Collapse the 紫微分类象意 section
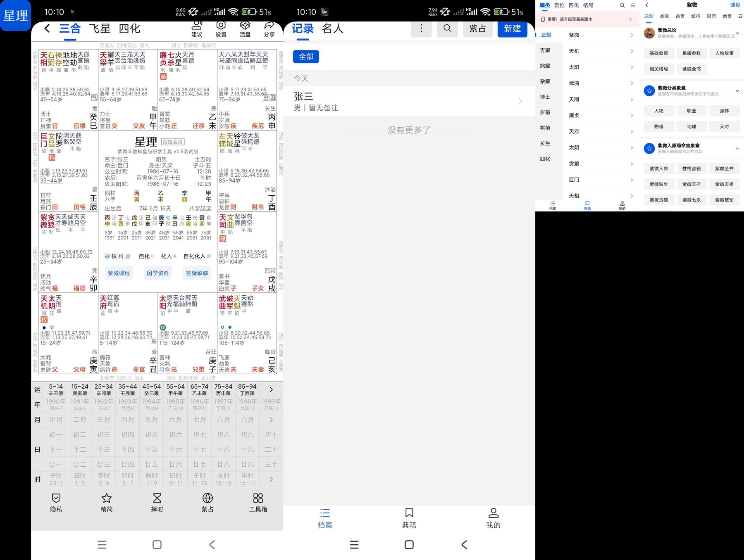Viewport: 744px width, 560px height. point(737,91)
